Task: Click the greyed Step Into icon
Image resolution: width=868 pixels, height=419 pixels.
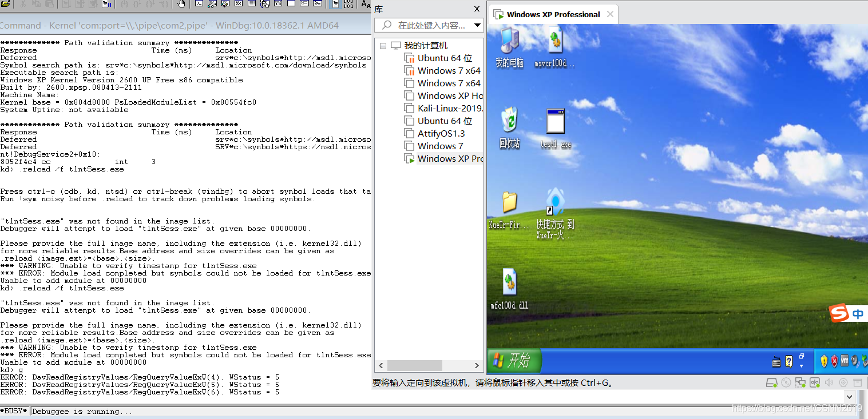Action: tap(124, 4)
